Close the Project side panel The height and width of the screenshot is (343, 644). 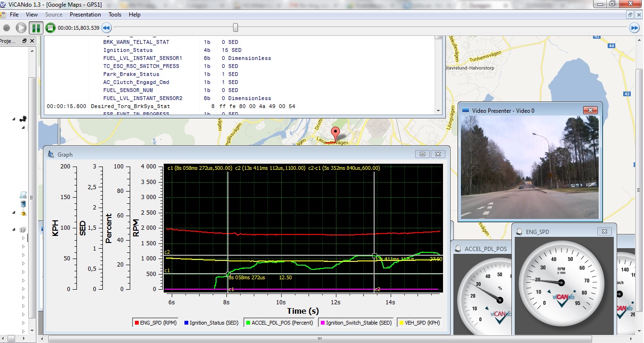(x=32, y=41)
